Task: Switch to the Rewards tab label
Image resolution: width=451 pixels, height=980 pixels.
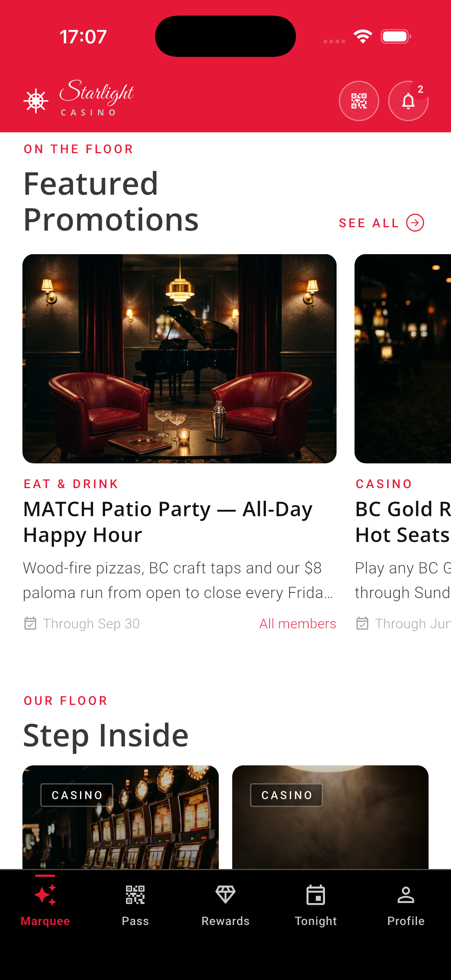Action: pos(225,921)
